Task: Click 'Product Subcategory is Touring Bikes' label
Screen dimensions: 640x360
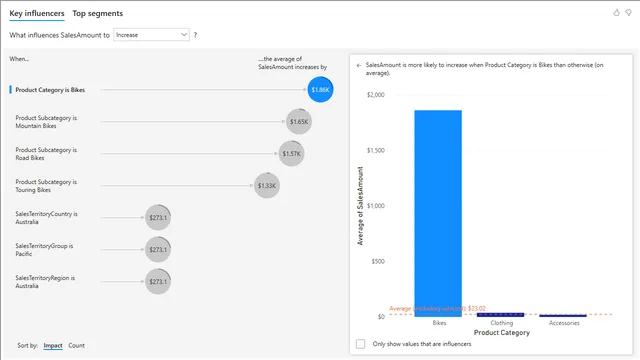Action: [x=46, y=186]
